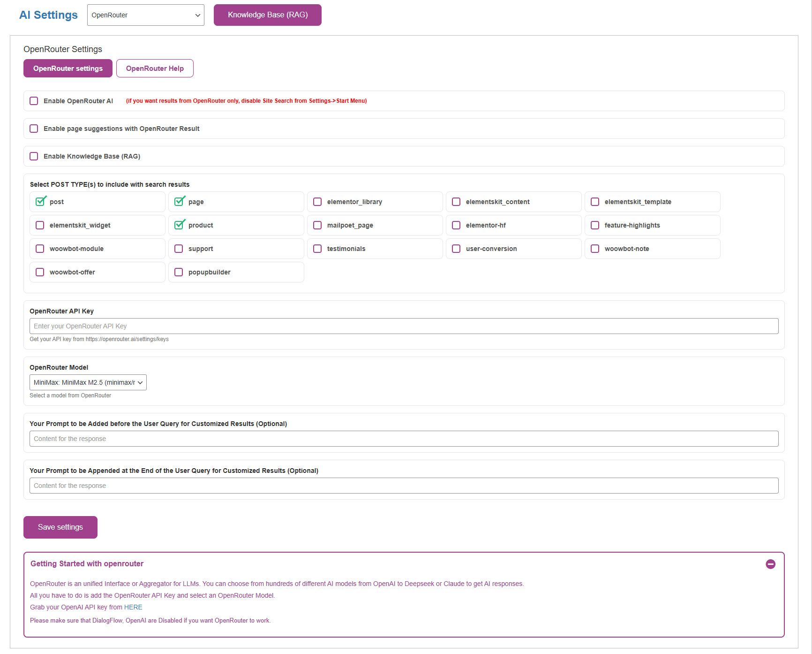Enable page suggestions with OpenRouter Result
This screenshot has height=654, width=812.
[x=34, y=129]
